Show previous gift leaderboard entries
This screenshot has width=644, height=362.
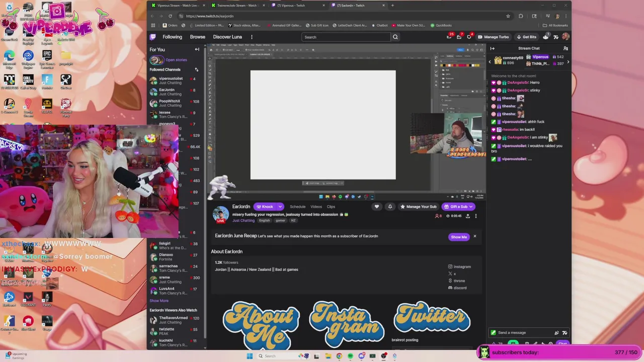(x=490, y=62)
